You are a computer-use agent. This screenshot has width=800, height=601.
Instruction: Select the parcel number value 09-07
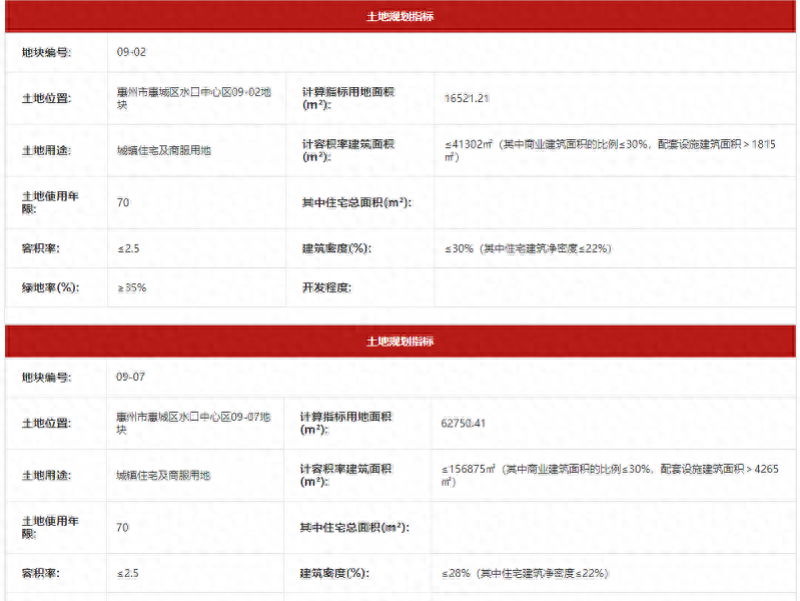point(131,377)
